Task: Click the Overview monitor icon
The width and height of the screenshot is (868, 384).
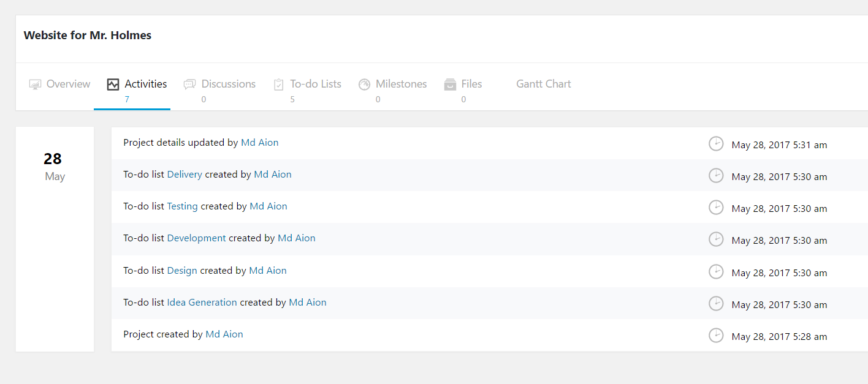Action: (x=35, y=85)
